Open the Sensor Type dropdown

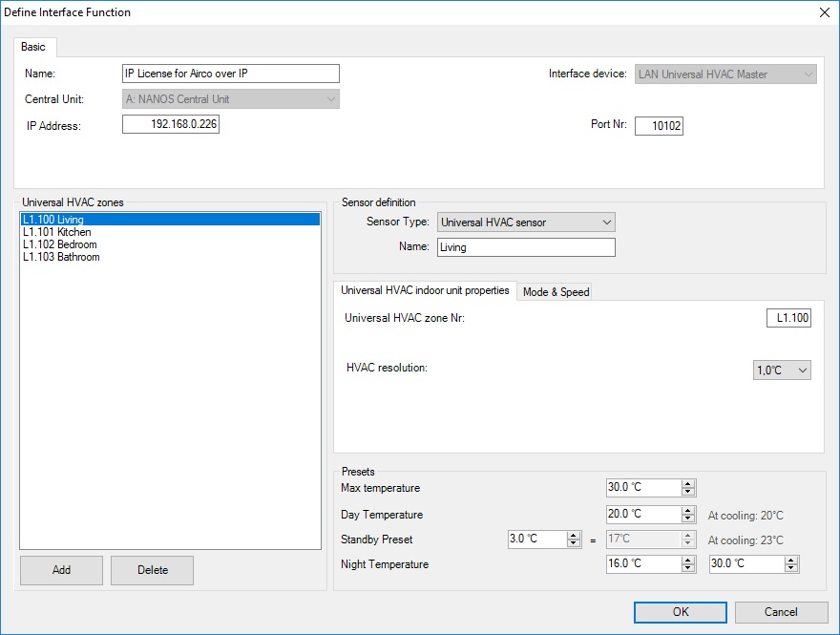click(607, 222)
